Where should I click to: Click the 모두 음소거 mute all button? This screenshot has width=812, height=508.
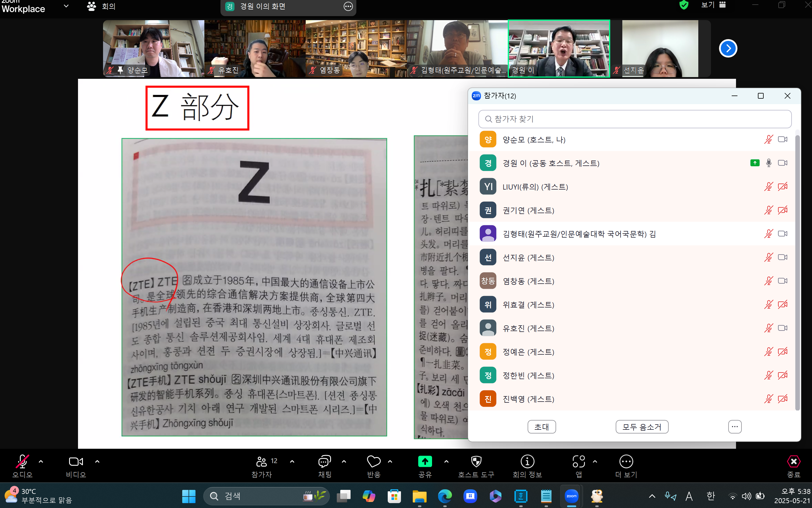[642, 427]
